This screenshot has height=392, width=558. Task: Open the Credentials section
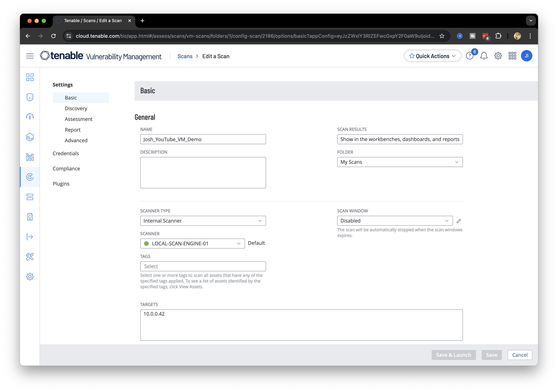(66, 153)
